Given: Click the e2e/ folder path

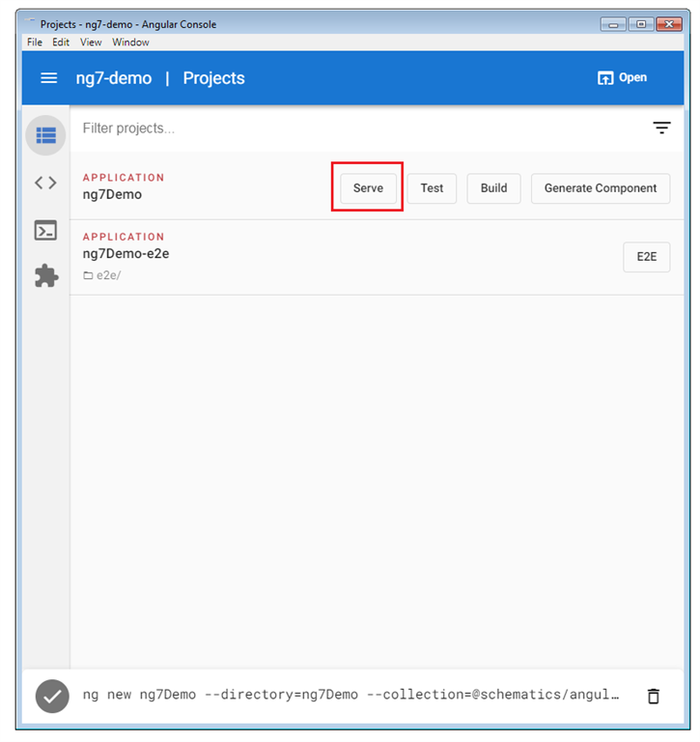Looking at the screenshot, I should (x=102, y=275).
